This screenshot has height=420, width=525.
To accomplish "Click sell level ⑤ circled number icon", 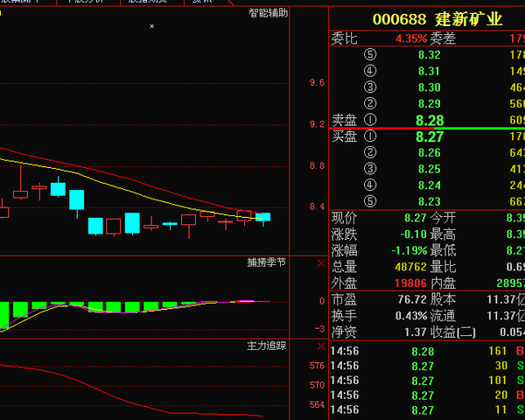I will tap(369, 55).
